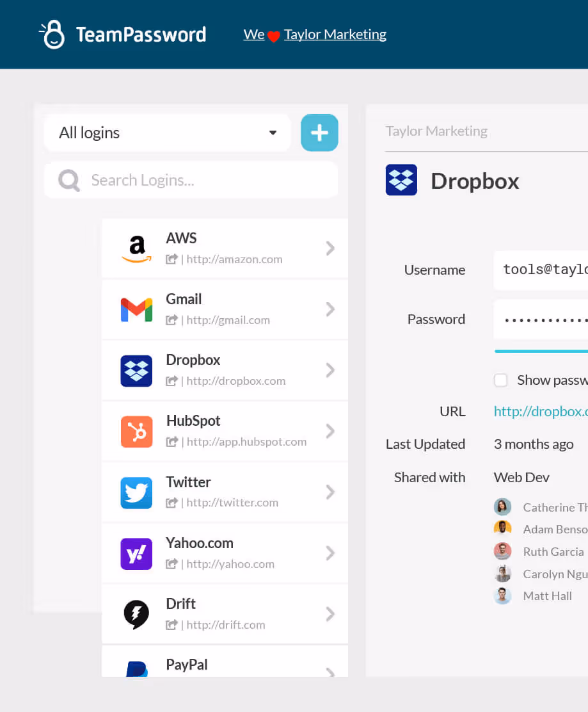Click Taylor Marketing breadcrumb in detail panel
The height and width of the screenshot is (712, 588).
coord(436,131)
